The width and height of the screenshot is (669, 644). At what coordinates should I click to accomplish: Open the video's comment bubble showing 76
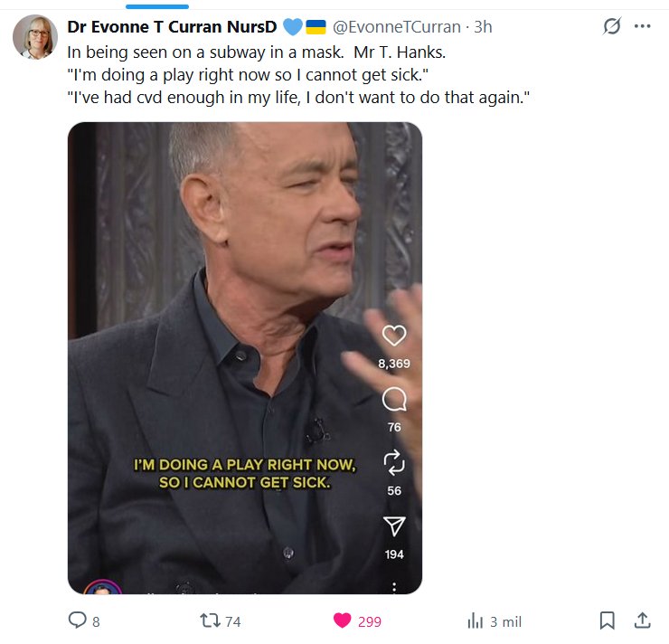[394, 399]
